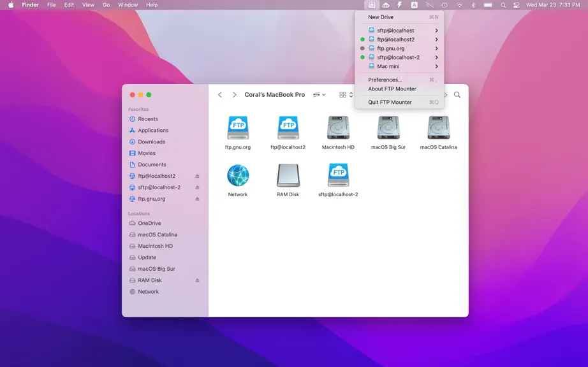Select the macOS Big Sur drive icon

point(388,128)
